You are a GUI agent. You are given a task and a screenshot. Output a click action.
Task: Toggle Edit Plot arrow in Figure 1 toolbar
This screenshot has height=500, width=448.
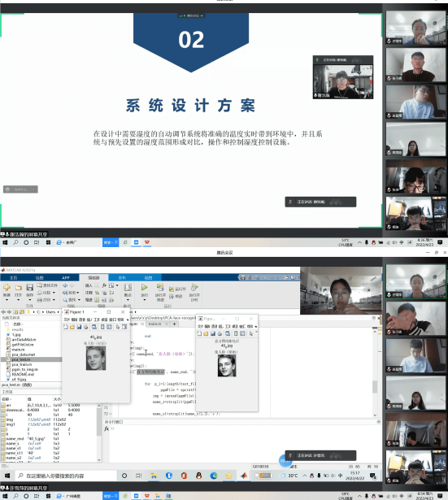coord(118,327)
